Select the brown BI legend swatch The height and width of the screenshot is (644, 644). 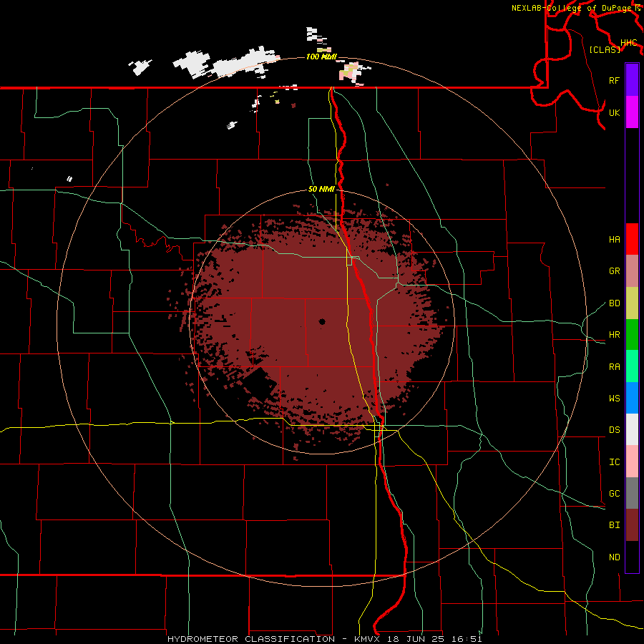[x=632, y=525]
